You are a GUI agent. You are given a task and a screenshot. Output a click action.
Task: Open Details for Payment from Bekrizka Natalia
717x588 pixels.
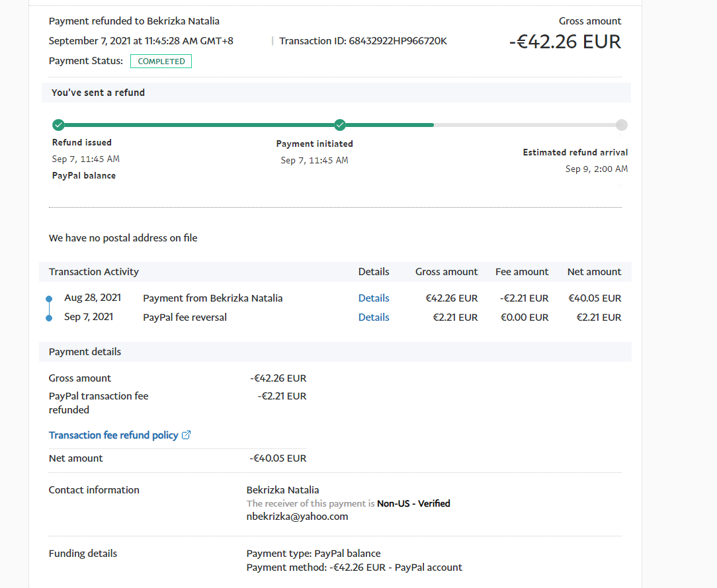pyautogui.click(x=374, y=298)
